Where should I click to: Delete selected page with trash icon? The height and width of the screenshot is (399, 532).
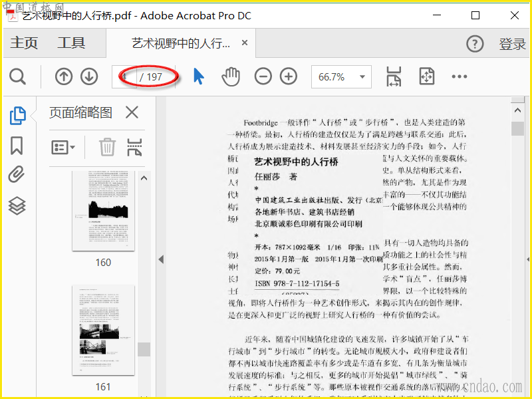pyautogui.click(x=108, y=147)
